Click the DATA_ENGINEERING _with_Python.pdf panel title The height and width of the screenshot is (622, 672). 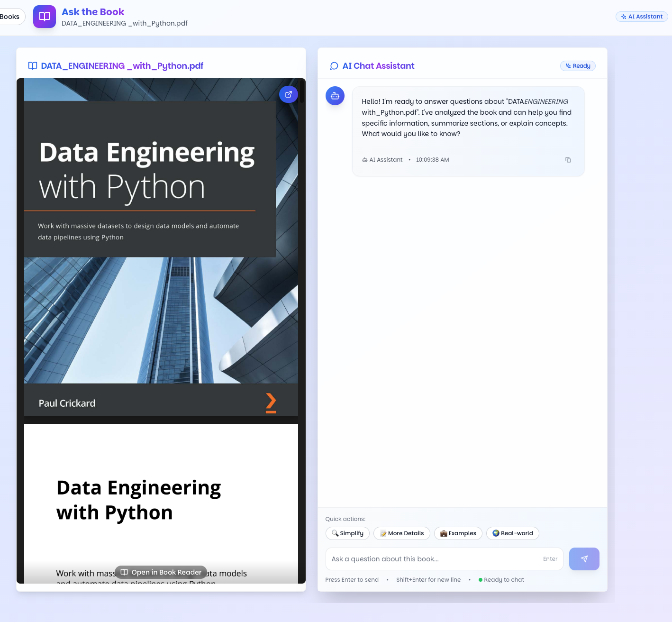coord(122,66)
